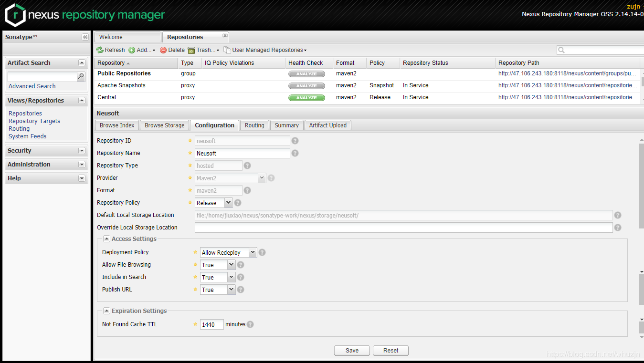Click help icon next to Not Found Cache TTL
This screenshot has height=363, width=644.
coord(250,324)
